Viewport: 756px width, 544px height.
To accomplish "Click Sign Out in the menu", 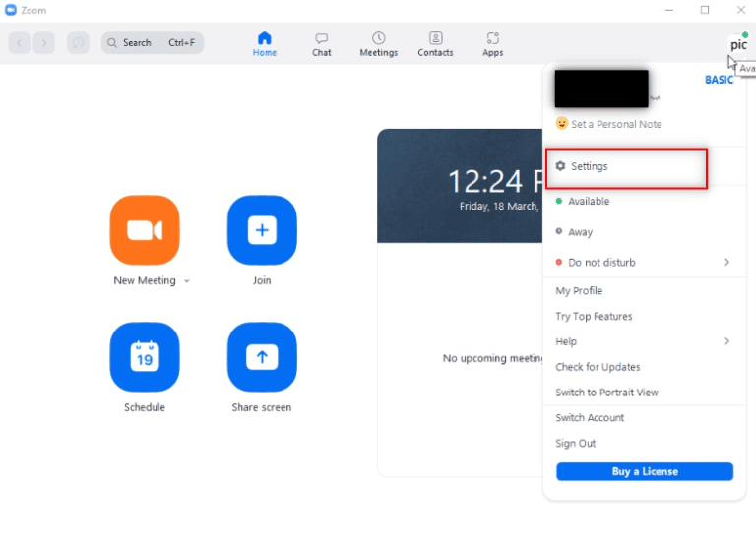I will coord(576,444).
